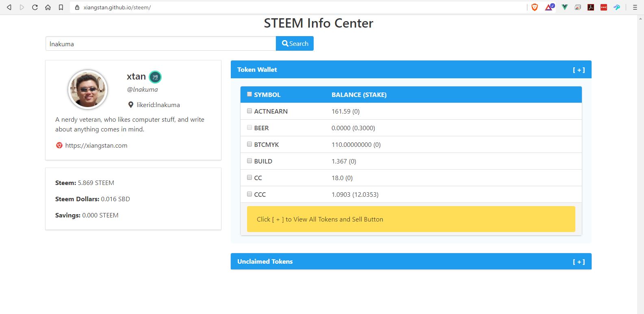
Task: Click the browser address bar URL
Action: click(x=117, y=7)
